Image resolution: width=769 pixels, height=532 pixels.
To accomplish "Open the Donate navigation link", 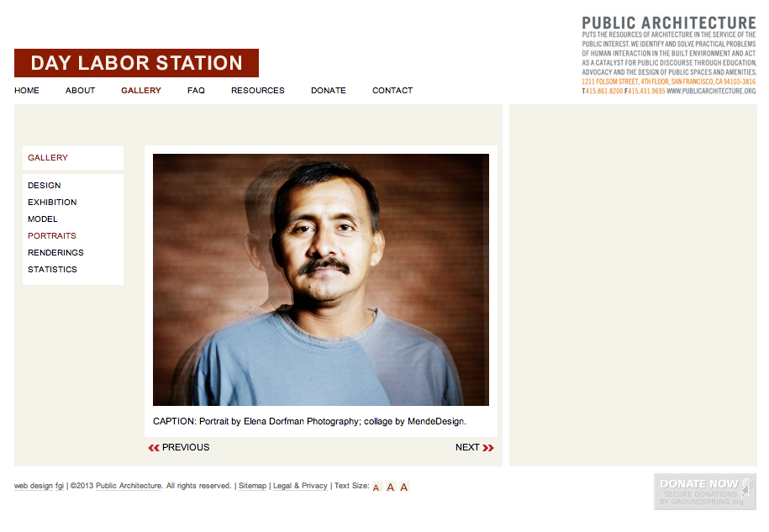I will 328,90.
